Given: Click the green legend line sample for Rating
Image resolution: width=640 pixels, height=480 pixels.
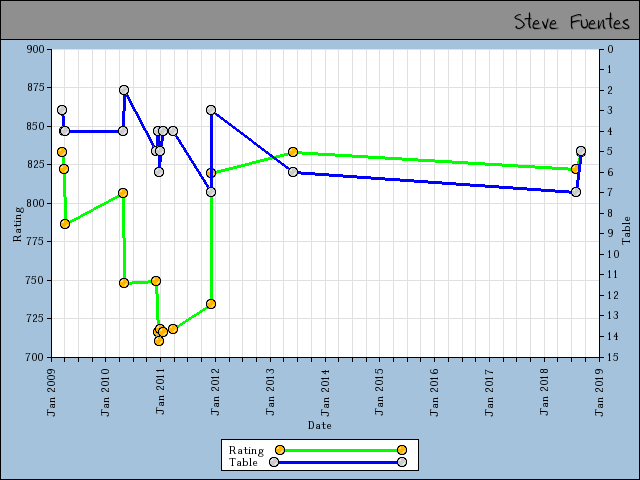Looking at the screenshot, I should pos(340,450).
